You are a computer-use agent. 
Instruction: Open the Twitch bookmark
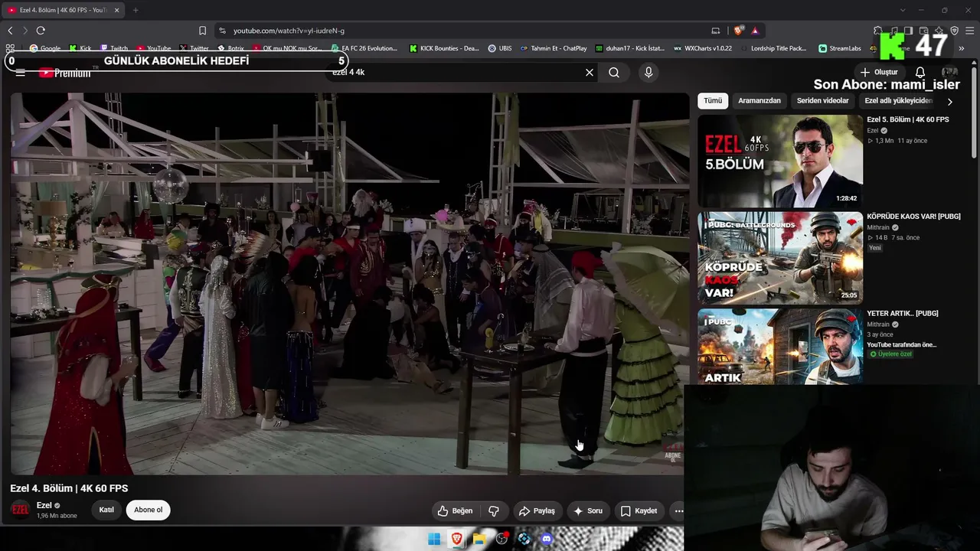114,48
